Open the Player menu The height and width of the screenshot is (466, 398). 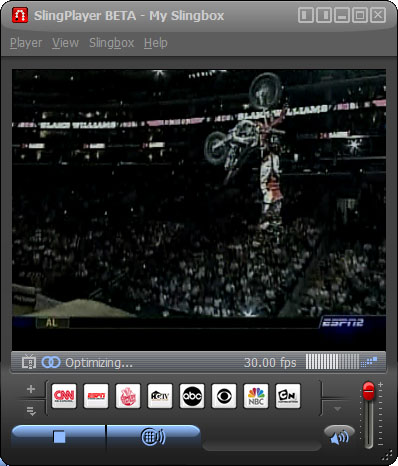click(26, 43)
